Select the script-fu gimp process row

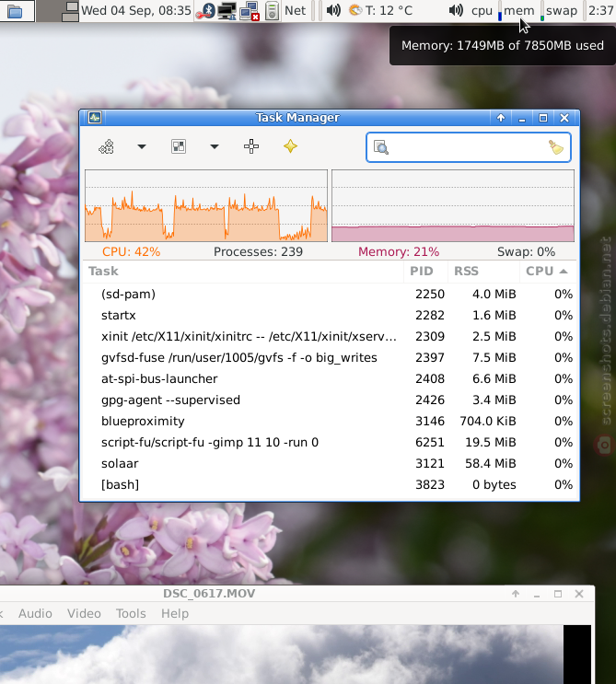tap(330, 442)
